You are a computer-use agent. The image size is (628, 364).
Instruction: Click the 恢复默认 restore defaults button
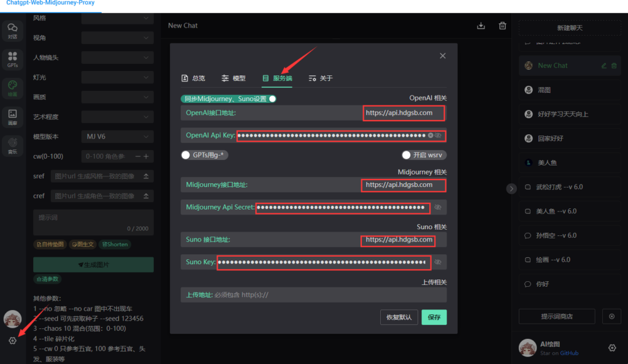(399, 317)
